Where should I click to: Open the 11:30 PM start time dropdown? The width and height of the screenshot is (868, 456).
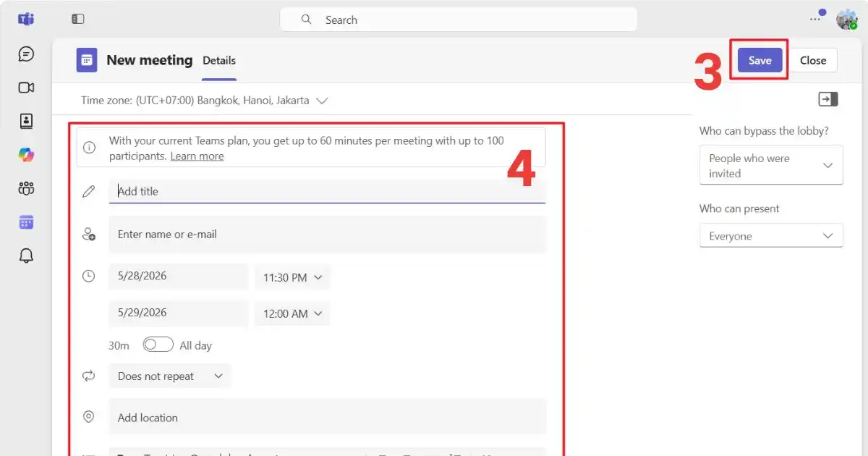pyautogui.click(x=292, y=277)
